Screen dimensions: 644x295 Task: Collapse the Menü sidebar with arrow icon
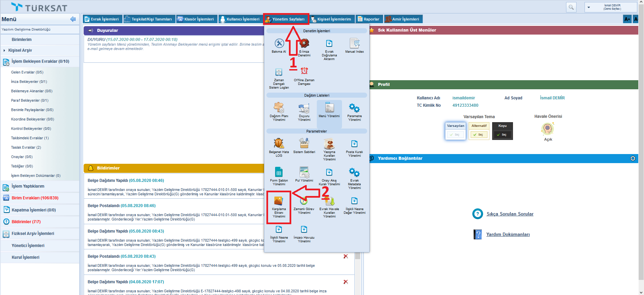pos(73,19)
